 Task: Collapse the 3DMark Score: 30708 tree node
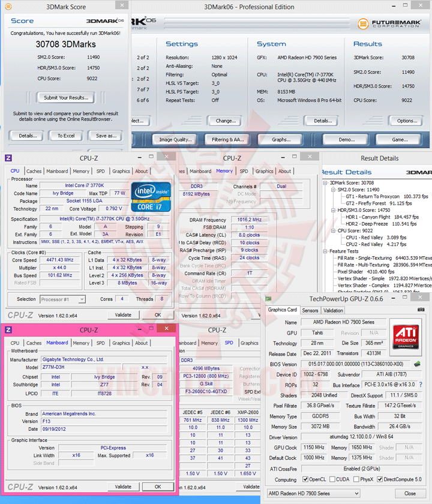click(x=325, y=182)
